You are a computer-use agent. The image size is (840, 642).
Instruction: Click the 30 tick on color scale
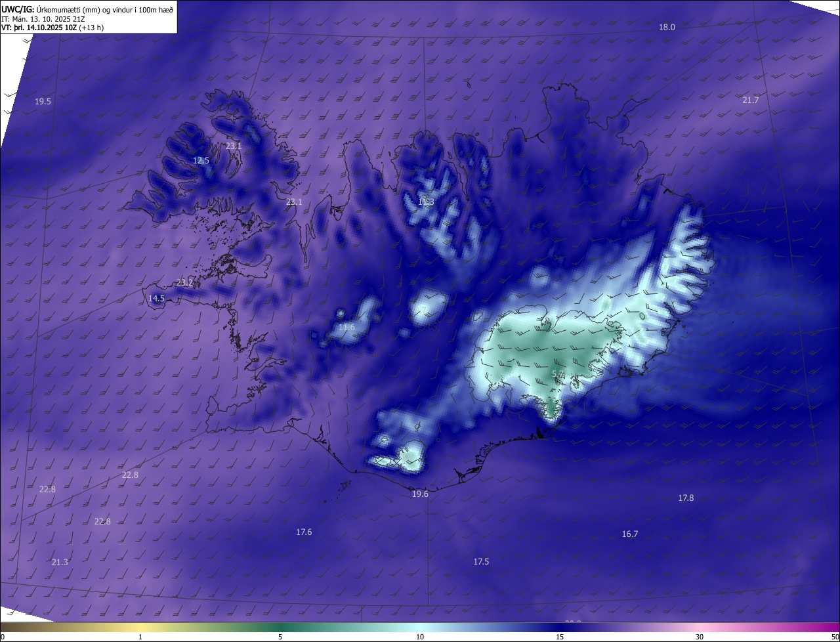click(x=700, y=637)
